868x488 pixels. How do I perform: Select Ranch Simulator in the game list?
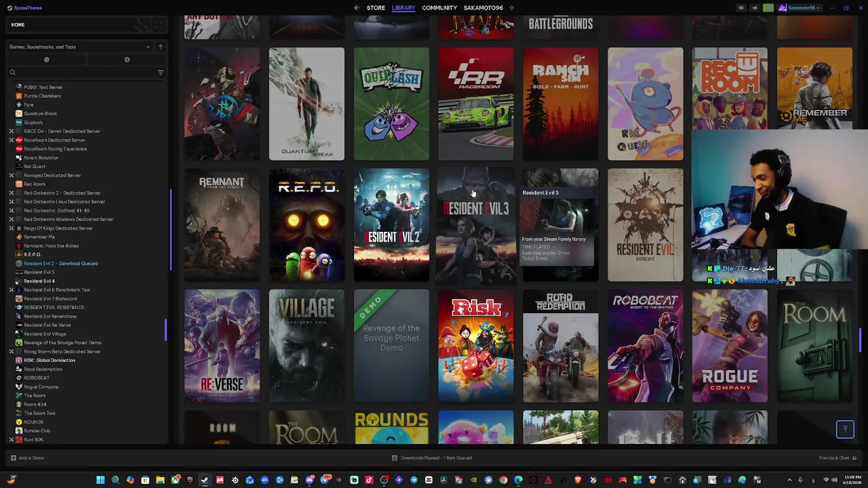(41, 157)
